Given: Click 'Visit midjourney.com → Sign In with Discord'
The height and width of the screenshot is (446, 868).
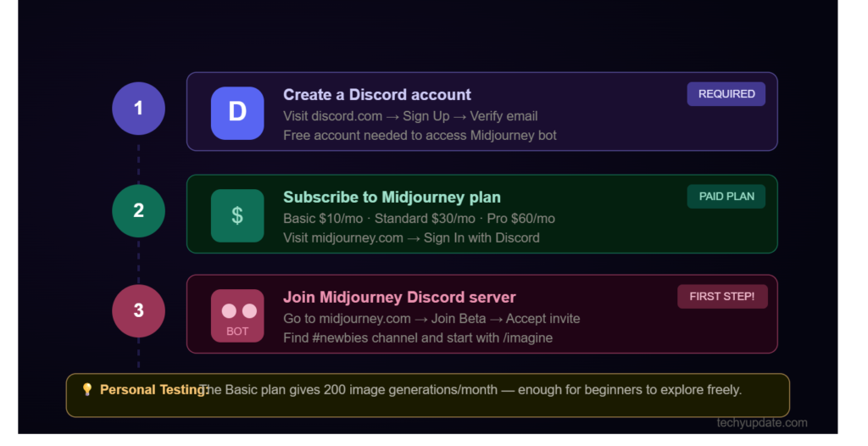Looking at the screenshot, I should (x=411, y=238).
